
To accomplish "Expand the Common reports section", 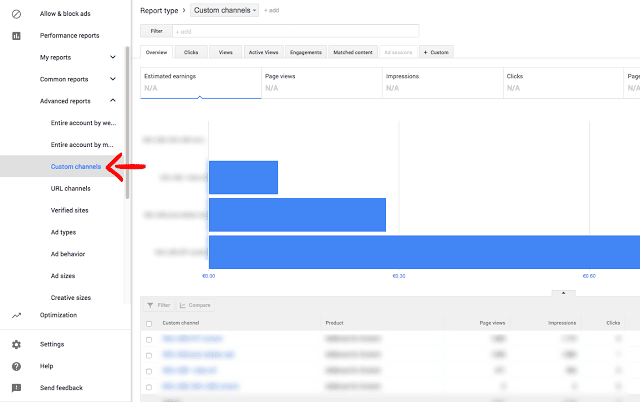I will point(113,79).
